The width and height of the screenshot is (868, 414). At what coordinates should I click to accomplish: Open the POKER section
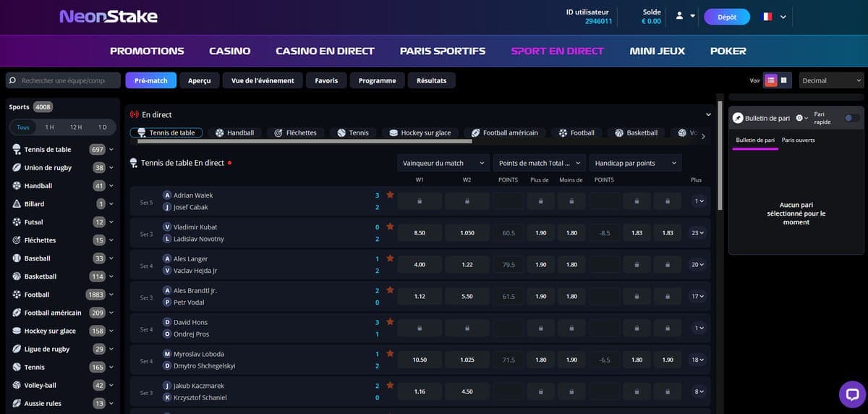(728, 51)
